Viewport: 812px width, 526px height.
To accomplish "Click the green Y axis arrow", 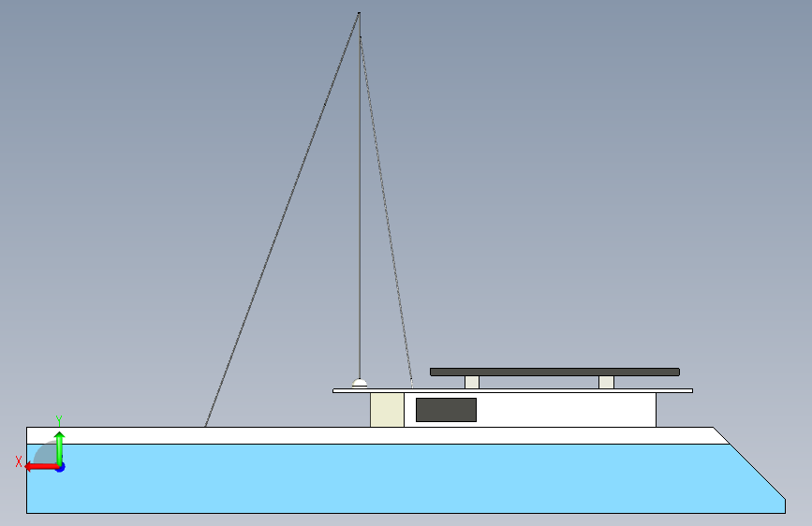I will [x=60, y=447].
